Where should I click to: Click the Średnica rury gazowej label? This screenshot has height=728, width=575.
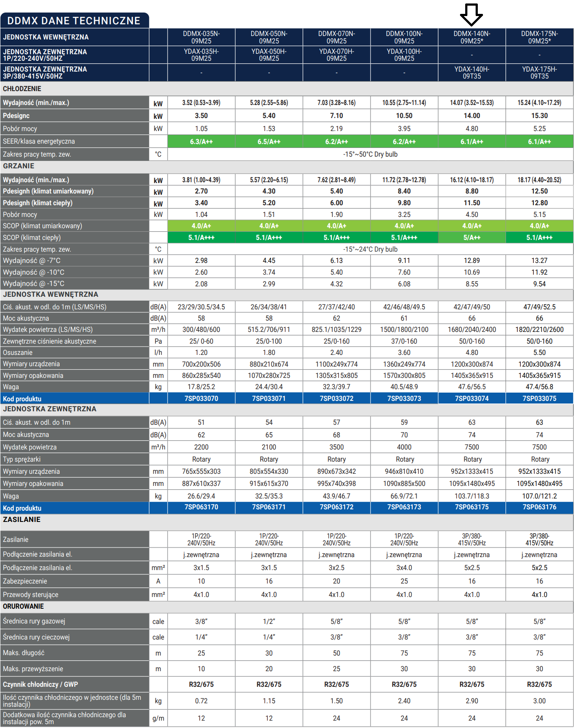34,621
